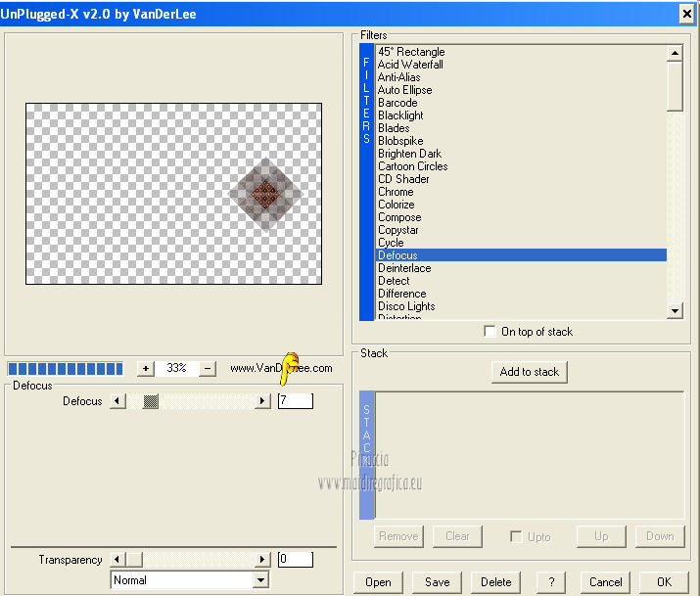This screenshot has width=700, height=596.
Task: Zoom in with the plus button
Action: [x=146, y=369]
